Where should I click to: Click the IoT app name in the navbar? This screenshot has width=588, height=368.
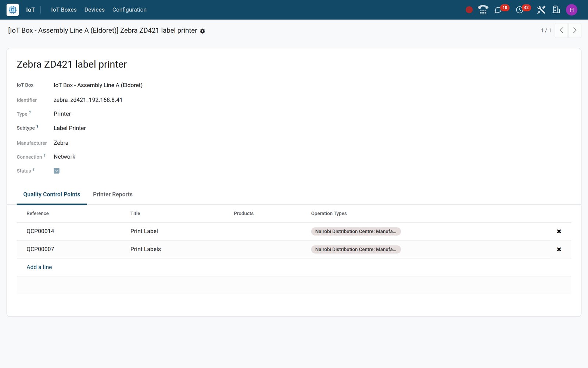coord(31,10)
